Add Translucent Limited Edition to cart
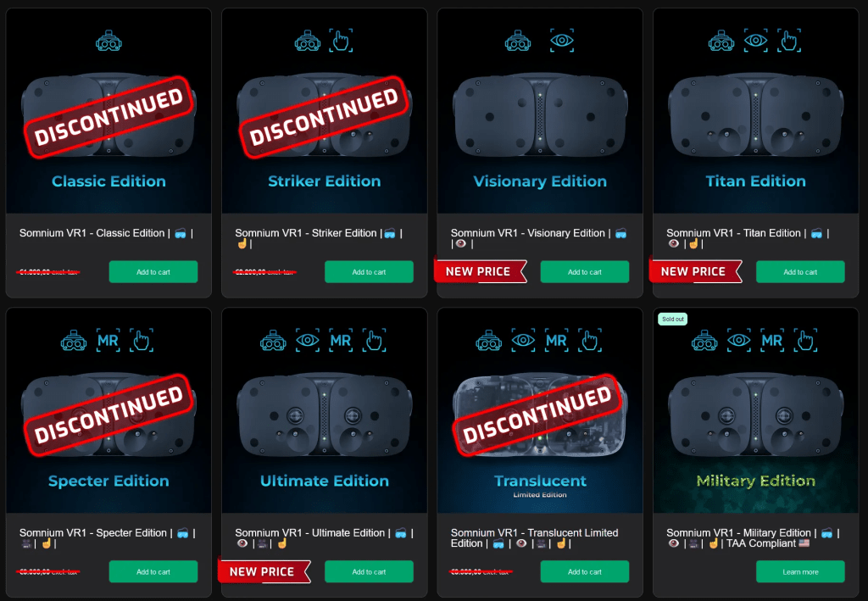Viewport: 868px width, 601px height. pos(585,571)
